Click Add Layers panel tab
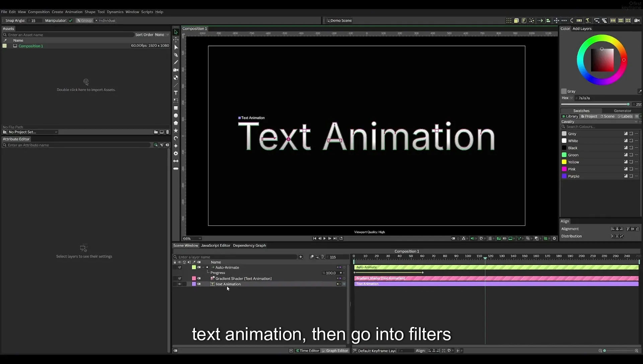 pos(582,28)
